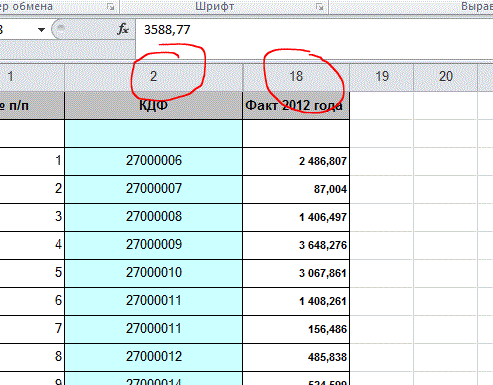Select cell with code 27000007
493x385 pixels.
[153, 189]
